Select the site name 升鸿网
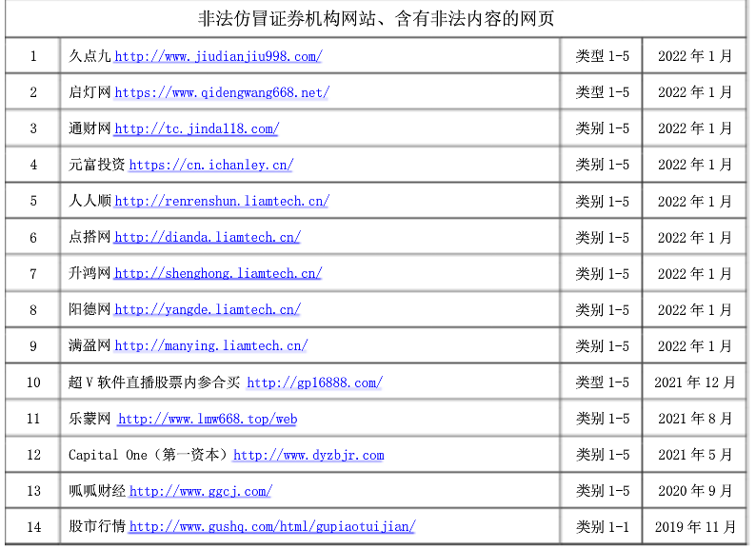This screenshot has height=549, width=756. pos(90,273)
